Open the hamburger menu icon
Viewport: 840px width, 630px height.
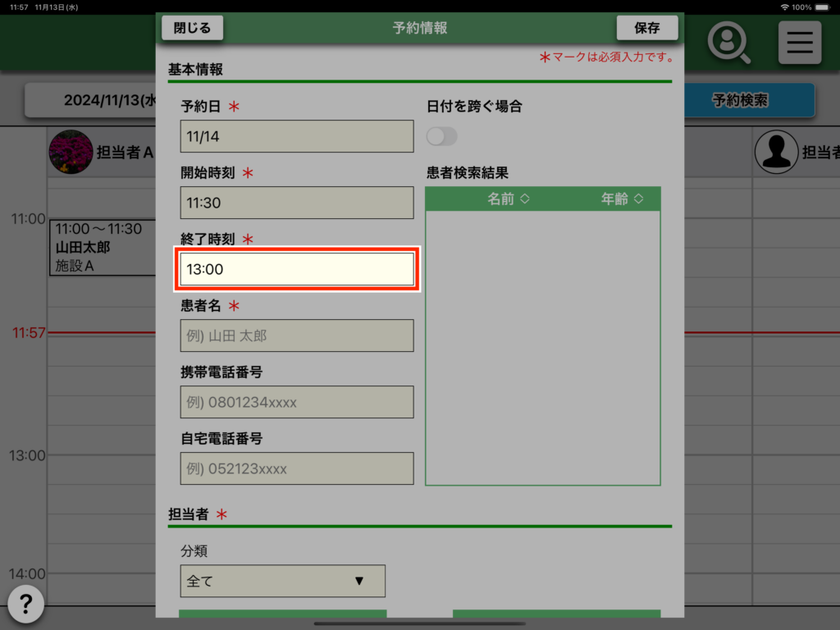799,43
